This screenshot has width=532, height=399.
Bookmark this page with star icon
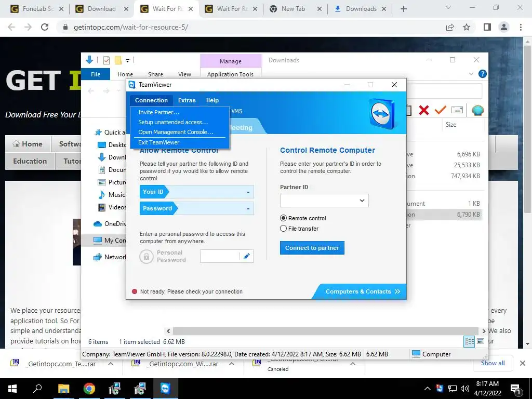point(467,27)
